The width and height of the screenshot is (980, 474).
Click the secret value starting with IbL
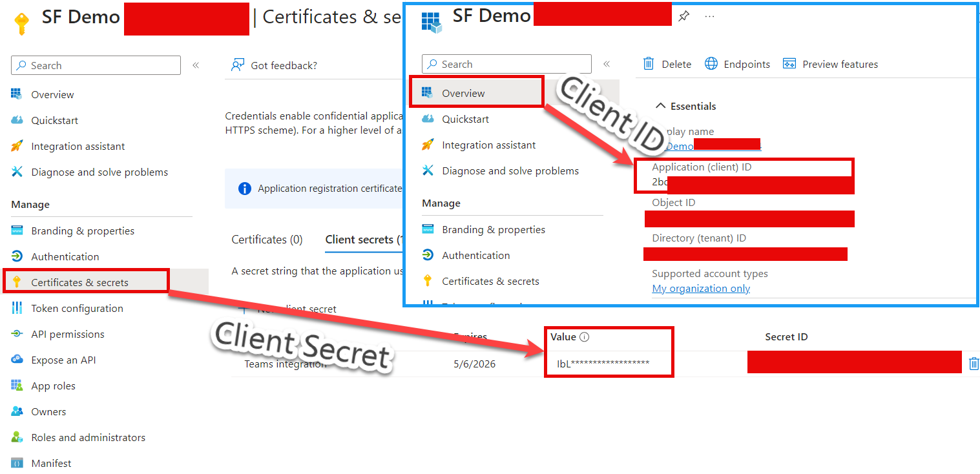tap(603, 364)
